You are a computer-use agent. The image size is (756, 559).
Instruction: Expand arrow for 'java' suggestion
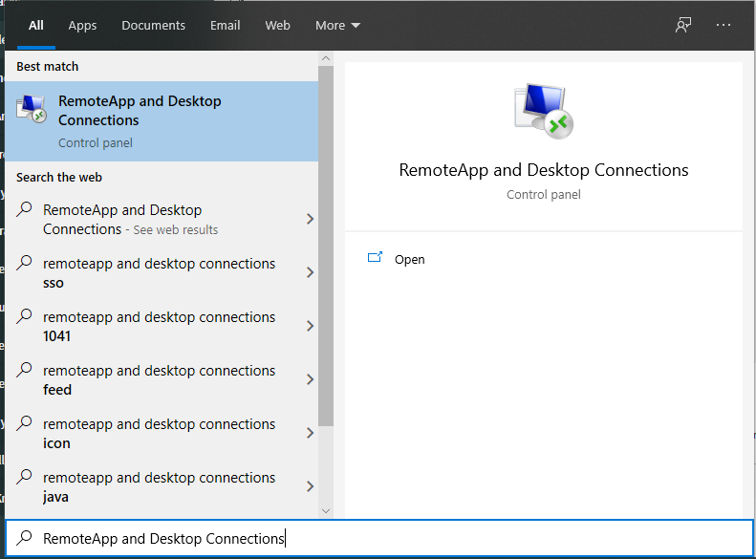click(x=310, y=486)
